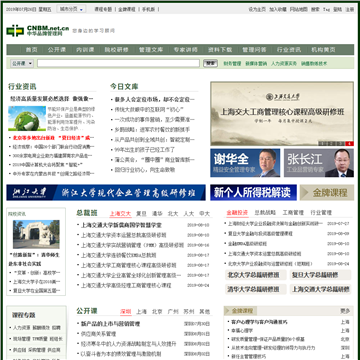Image resolution: width=360 pixels, height=360 pixels.
Task: Click the 今日文库 section heading
Action: pyautogui.click(x=124, y=87)
